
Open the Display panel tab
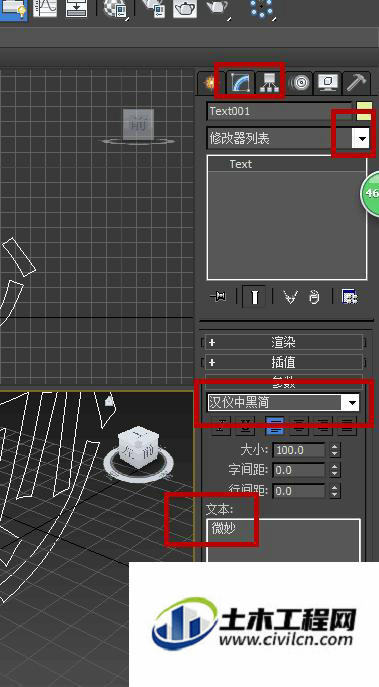coord(328,82)
